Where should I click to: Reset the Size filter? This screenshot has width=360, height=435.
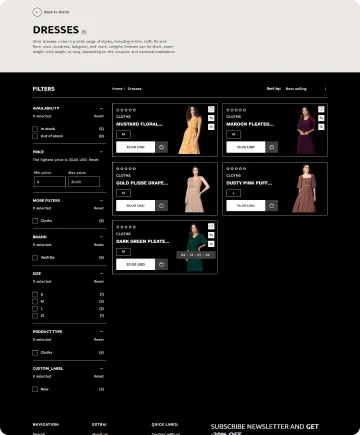tap(99, 282)
